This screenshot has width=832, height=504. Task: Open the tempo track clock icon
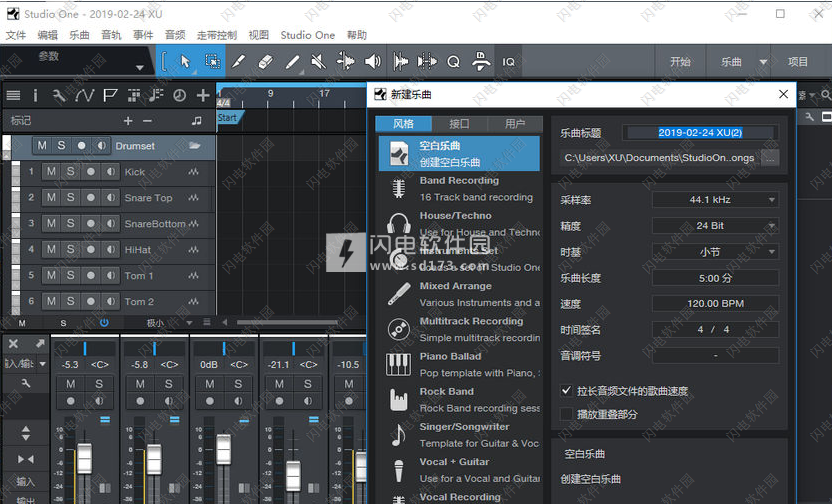(x=180, y=95)
